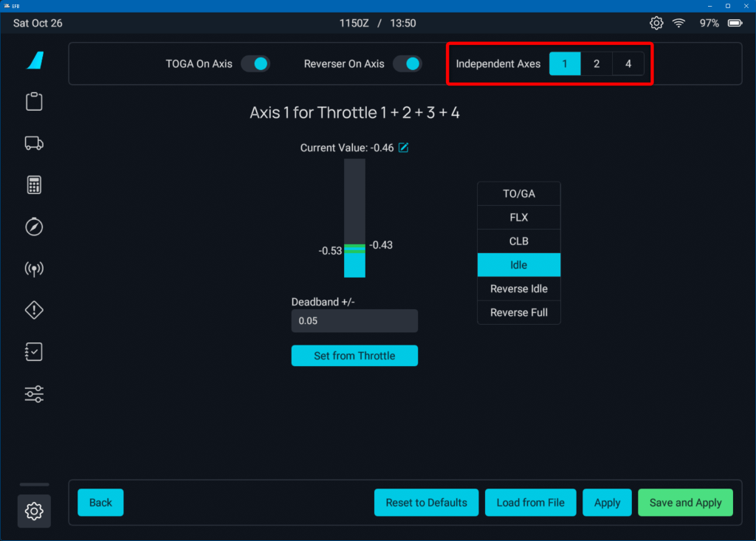Screen dimensions: 756x541
Task: Disable the Reverser On Axis switch
Action: 407,64
